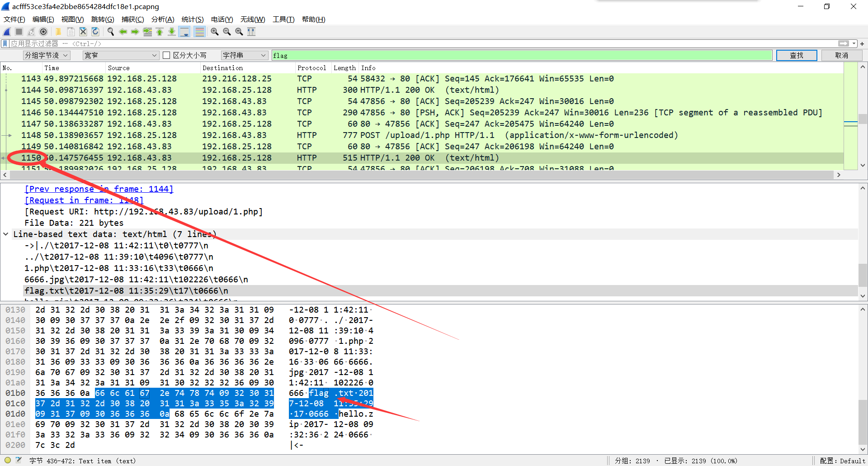868x466 pixels.
Task: Select 6666.jpg line in packet details
Action: point(441,279)
